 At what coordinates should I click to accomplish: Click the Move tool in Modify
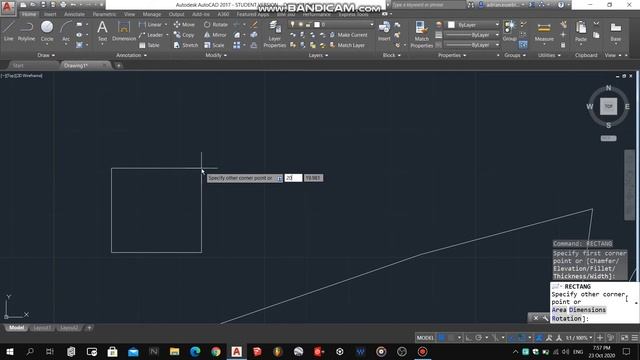(184, 24)
